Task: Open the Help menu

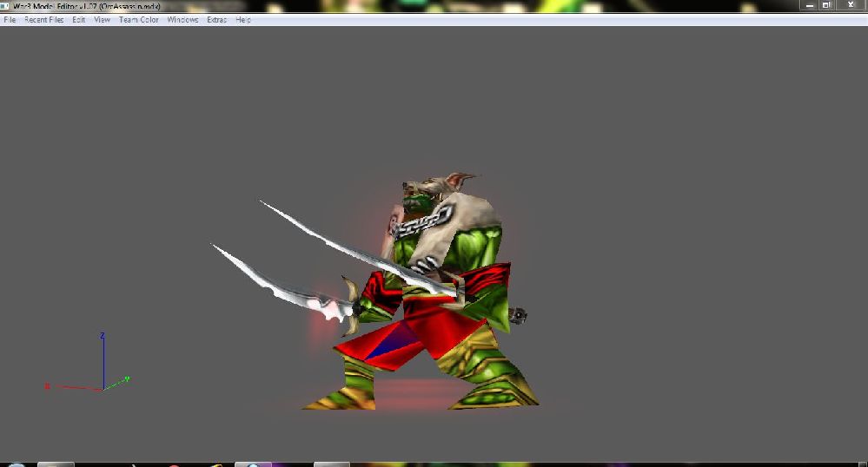Action: point(243,19)
